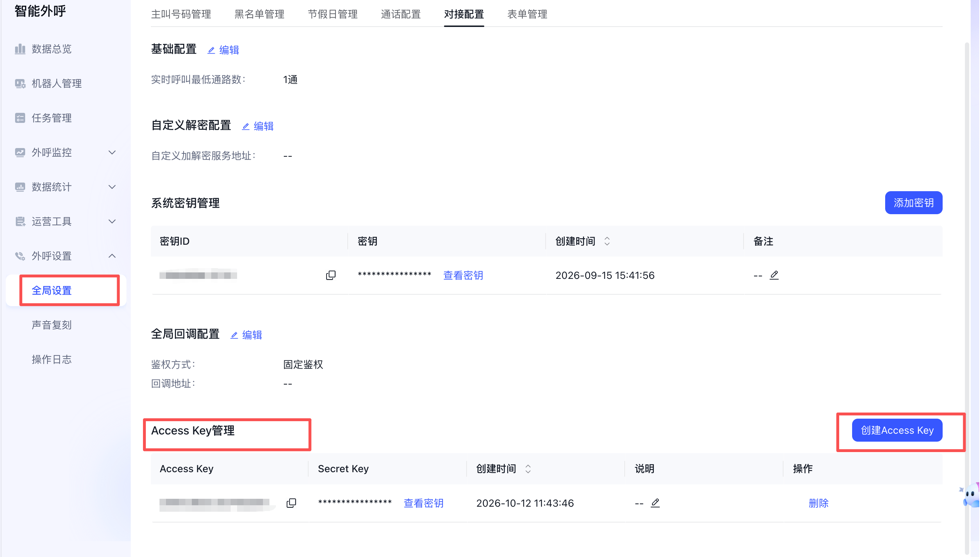
Task: Sort system keys by 创建时间
Action: tap(607, 241)
